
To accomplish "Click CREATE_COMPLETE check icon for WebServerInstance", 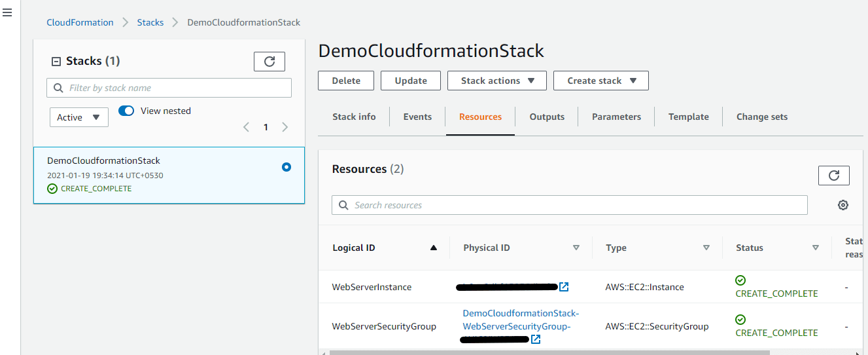I will pyautogui.click(x=740, y=280).
